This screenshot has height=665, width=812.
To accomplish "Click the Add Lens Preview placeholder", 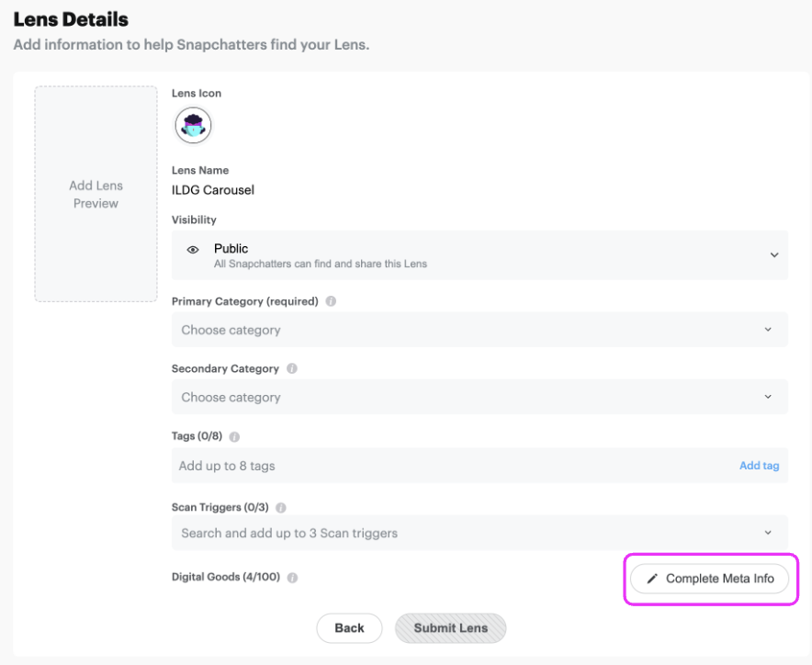I will [x=96, y=194].
